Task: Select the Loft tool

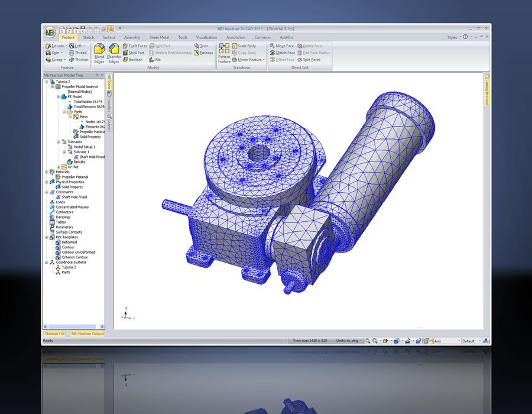Action: click(x=77, y=46)
